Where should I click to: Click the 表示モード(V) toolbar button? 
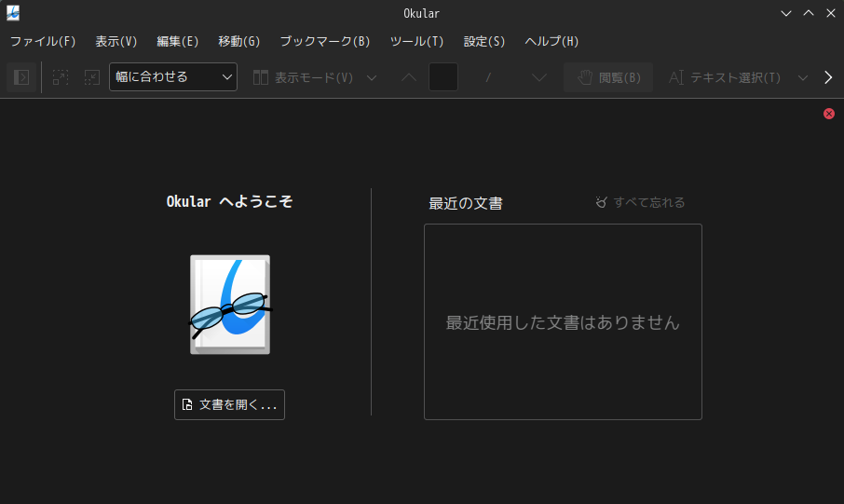303,77
